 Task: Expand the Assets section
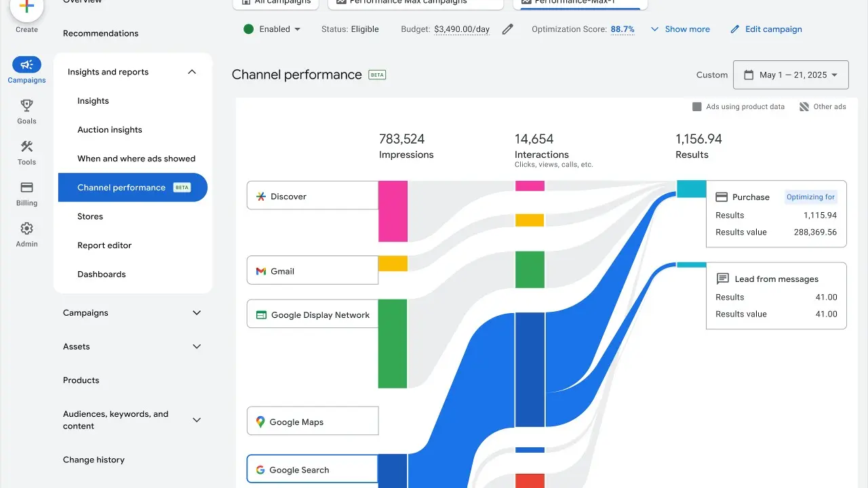pos(197,346)
